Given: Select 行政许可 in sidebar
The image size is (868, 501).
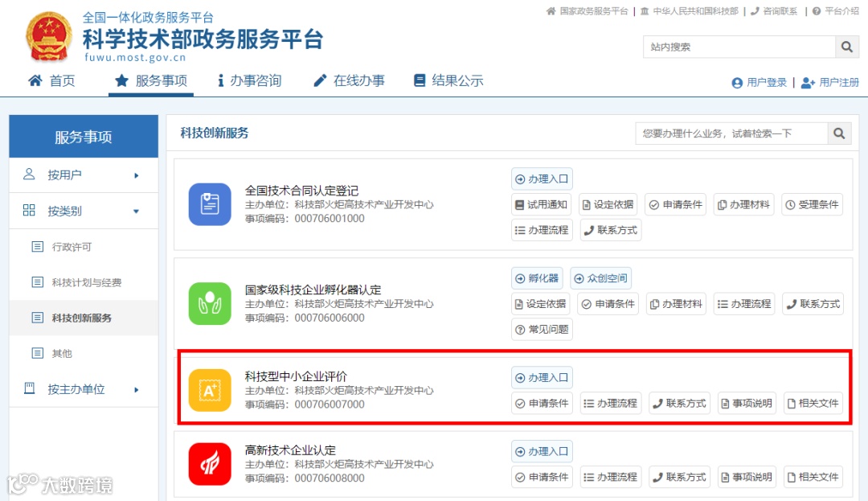Looking at the screenshot, I should [84, 247].
